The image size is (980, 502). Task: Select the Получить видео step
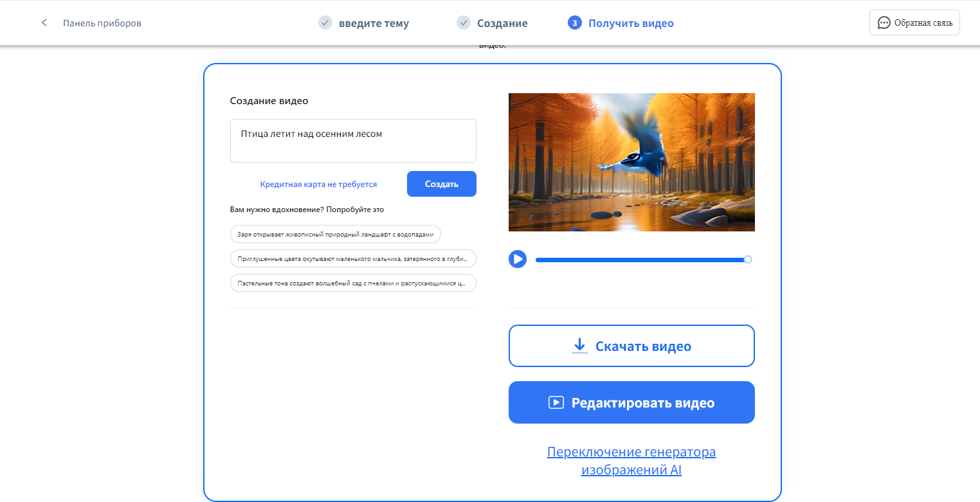pyautogui.click(x=631, y=23)
